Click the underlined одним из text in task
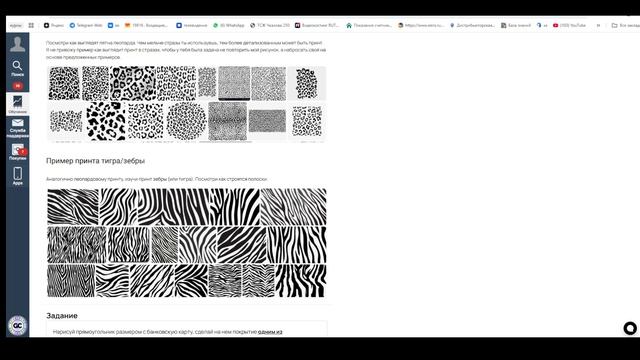 pyautogui.click(x=270, y=332)
